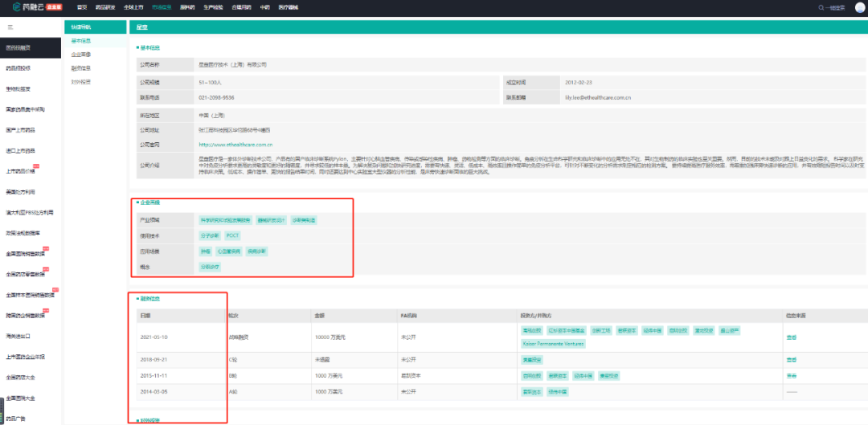Open 上市药品价格 sidebar item
The image size is (868, 425).
(x=21, y=171)
